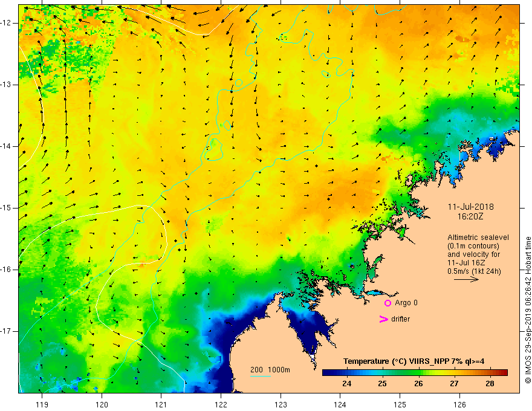Click the '-15' latitude axis label
The height and width of the screenshot is (411, 532).
point(6,208)
